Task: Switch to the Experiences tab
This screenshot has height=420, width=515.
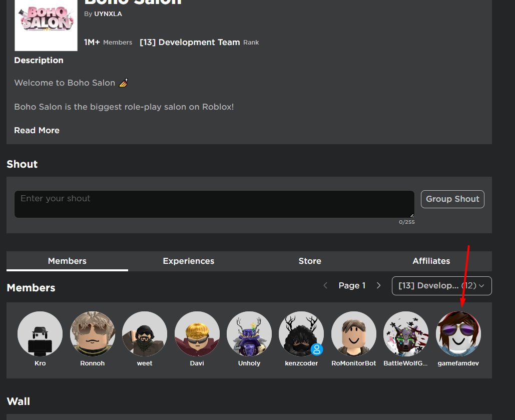Action: click(189, 261)
